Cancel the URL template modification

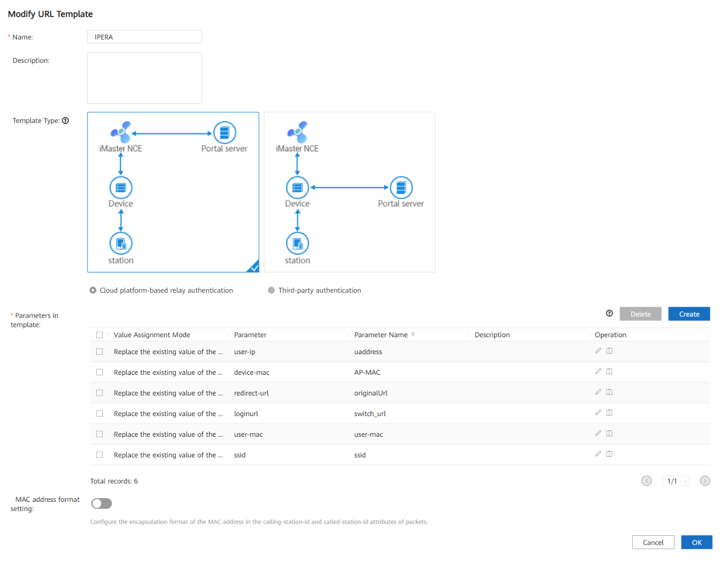[653, 542]
